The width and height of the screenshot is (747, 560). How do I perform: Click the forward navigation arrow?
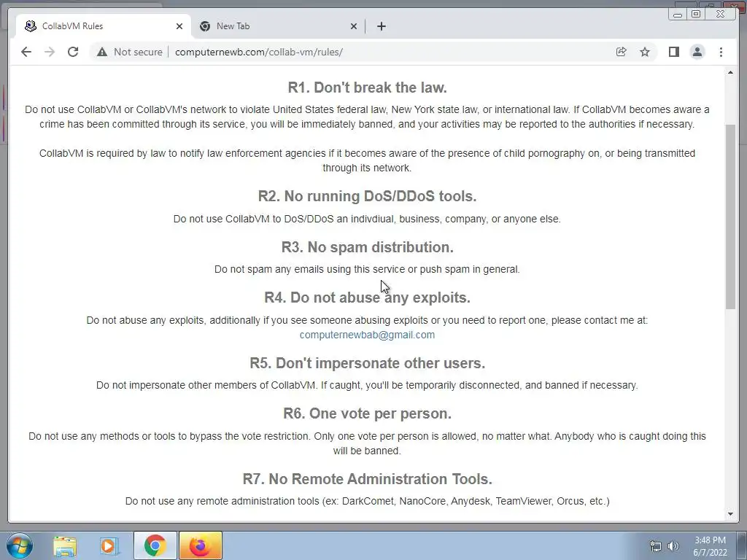50,52
